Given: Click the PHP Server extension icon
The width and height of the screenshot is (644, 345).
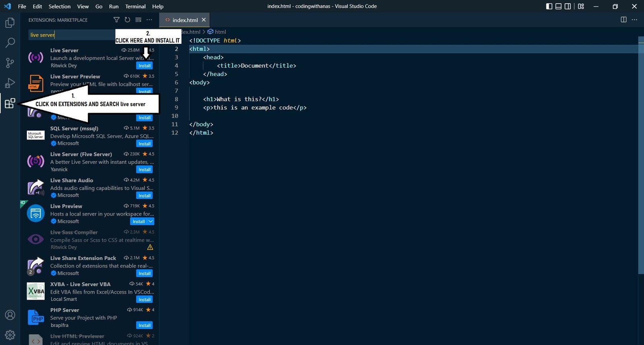Looking at the screenshot, I should tap(35, 317).
